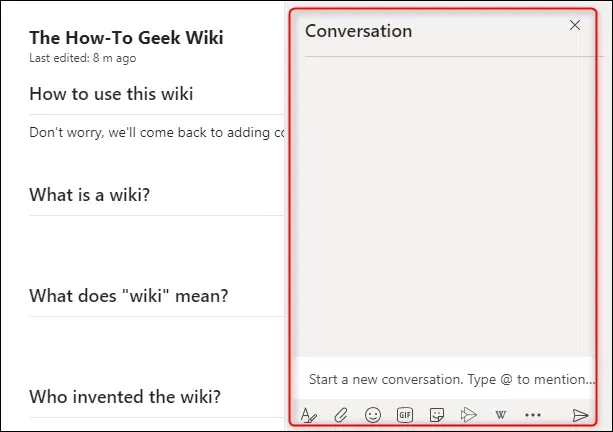Click the Wikipedia W icon in compose bar
The width and height of the screenshot is (613, 432).
pos(500,415)
